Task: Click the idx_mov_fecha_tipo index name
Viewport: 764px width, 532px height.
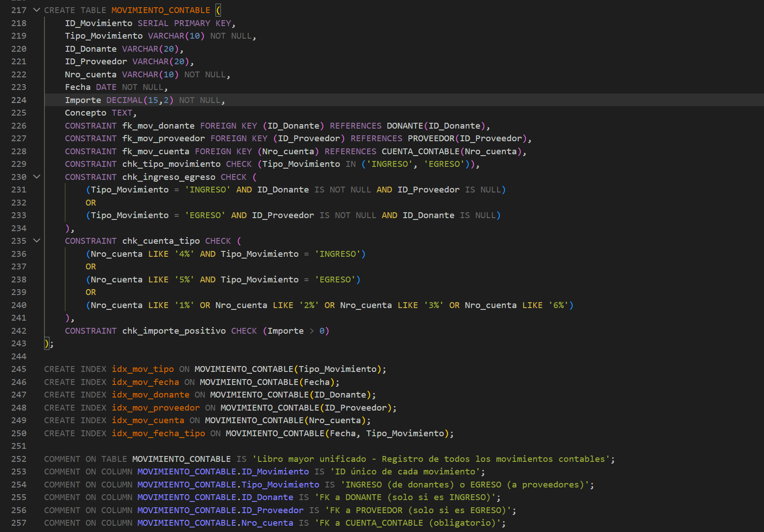Action: click(158, 434)
